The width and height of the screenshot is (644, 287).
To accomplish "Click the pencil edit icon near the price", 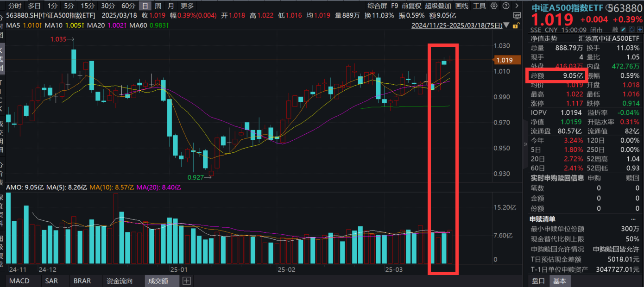I will 623,29.
